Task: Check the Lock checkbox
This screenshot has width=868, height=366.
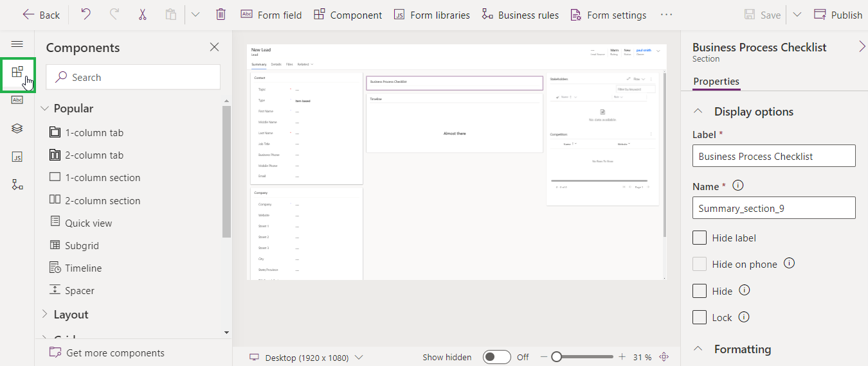Action: pyautogui.click(x=700, y=317)
